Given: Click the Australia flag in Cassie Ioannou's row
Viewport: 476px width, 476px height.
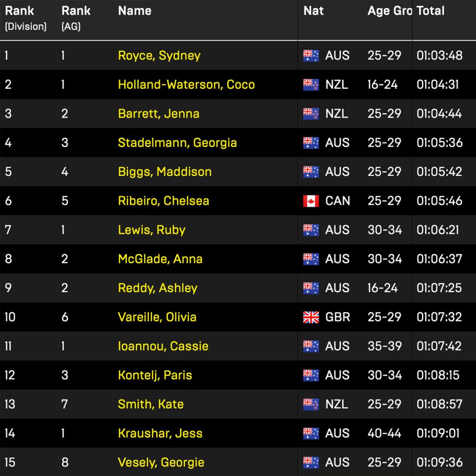Looking at the screenshot, I should pos(311,346).
